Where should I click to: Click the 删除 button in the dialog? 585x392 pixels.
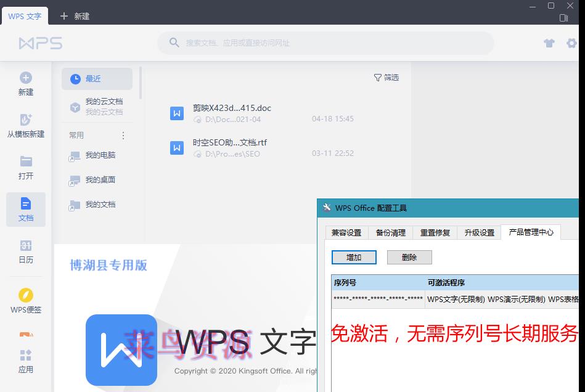[x=409, y=257]
